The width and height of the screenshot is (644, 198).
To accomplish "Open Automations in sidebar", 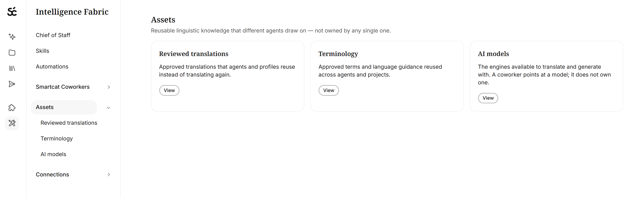I will coord(52,67).
